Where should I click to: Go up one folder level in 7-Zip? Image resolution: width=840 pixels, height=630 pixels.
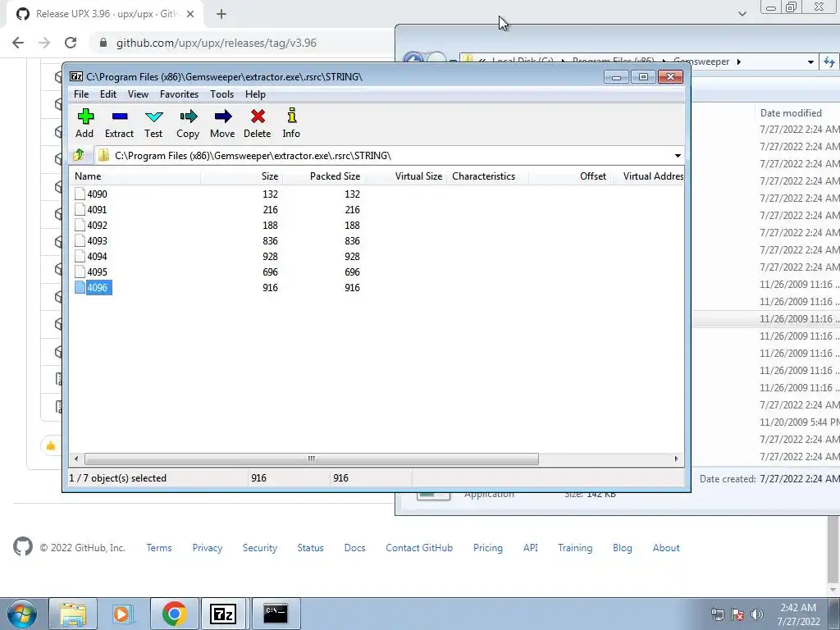[x=79, y=155]
